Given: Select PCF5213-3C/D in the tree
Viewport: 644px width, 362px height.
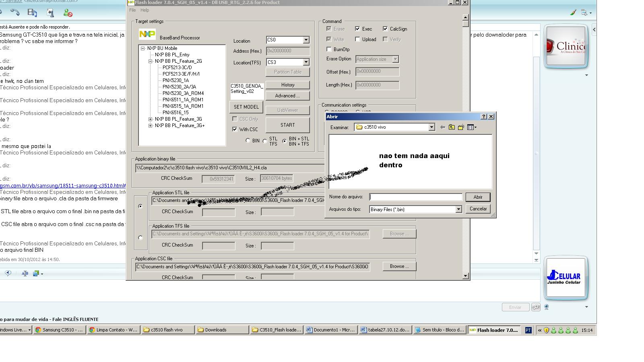Looking at the screenshot, I should pyautogui.click(x=177, y=68).
